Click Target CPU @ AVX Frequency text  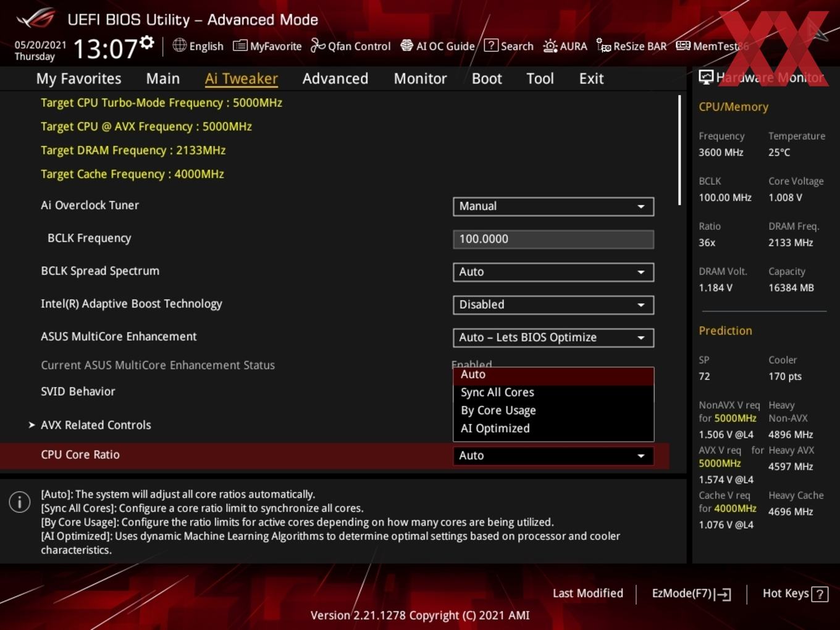pos(146,127)
